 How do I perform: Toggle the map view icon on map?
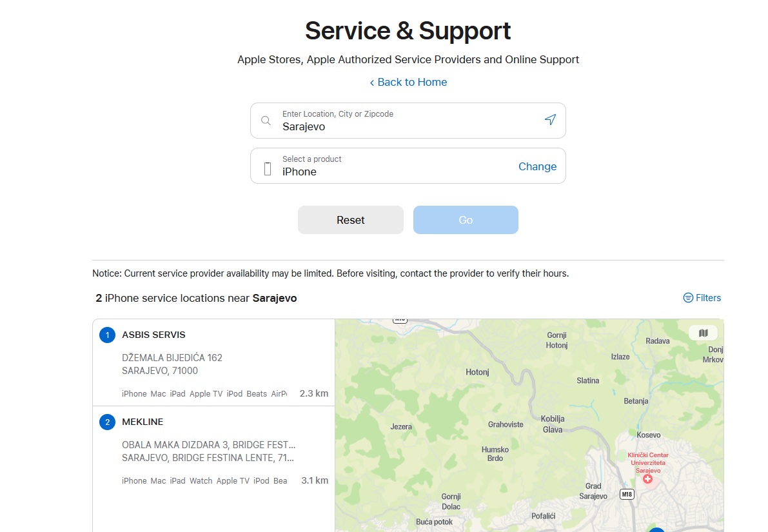[703, 333]
